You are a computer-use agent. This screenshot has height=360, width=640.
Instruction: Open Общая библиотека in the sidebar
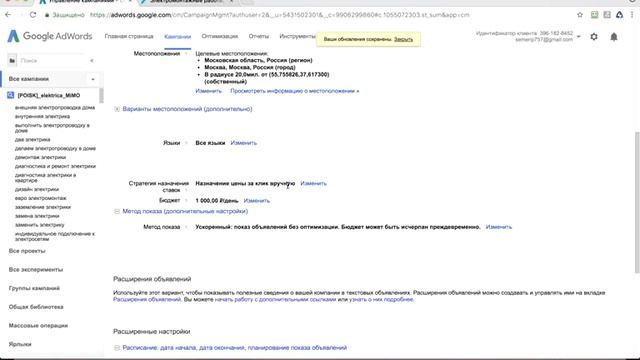click(36, 307)
